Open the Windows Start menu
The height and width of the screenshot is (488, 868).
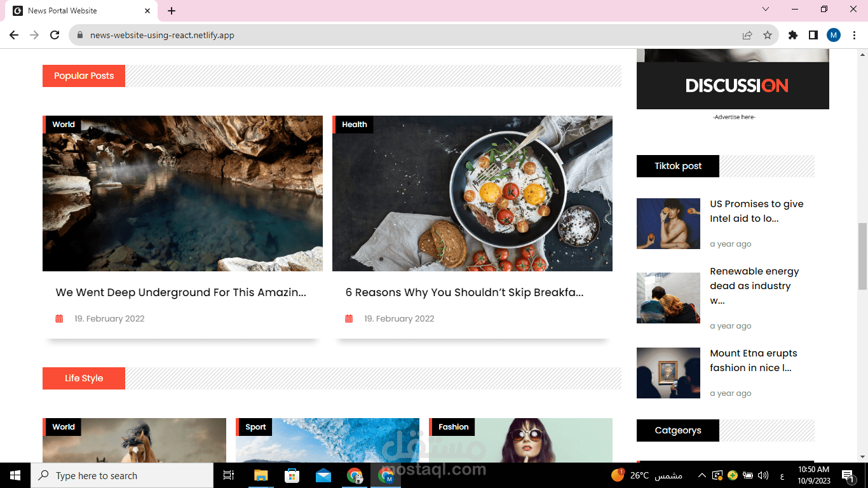click(15, 475)
